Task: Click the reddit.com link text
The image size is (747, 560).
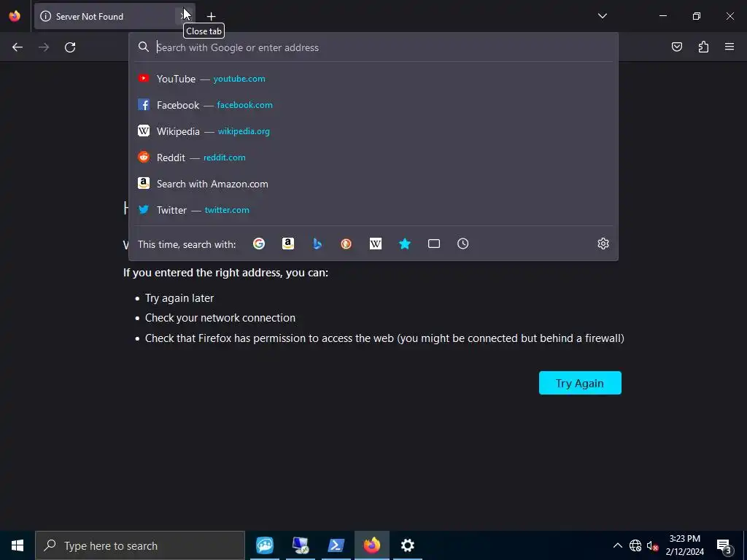Action: (225, 157)
